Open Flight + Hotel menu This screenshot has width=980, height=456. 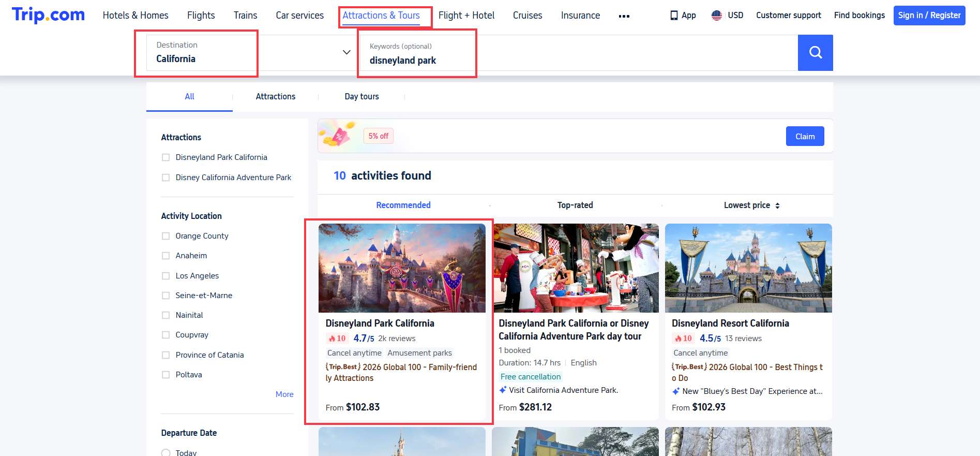pyautogui.click(x=466, y=16)
